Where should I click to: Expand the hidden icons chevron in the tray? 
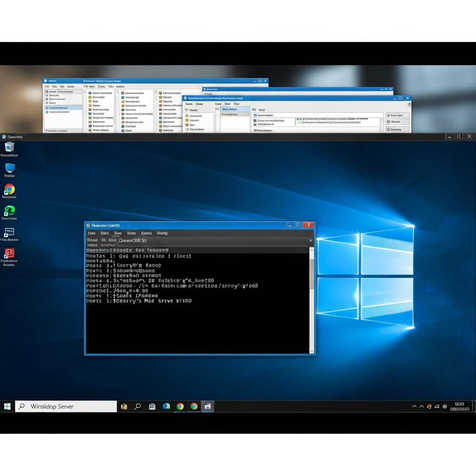click(414, 406)
